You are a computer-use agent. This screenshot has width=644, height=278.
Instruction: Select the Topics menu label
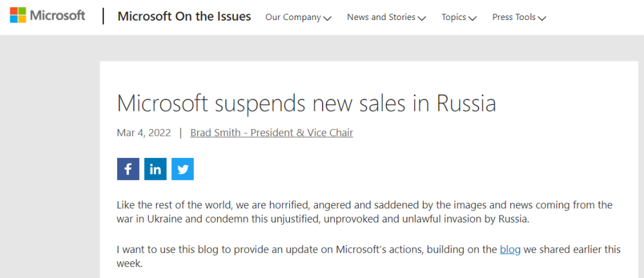[x=454, y=17]
